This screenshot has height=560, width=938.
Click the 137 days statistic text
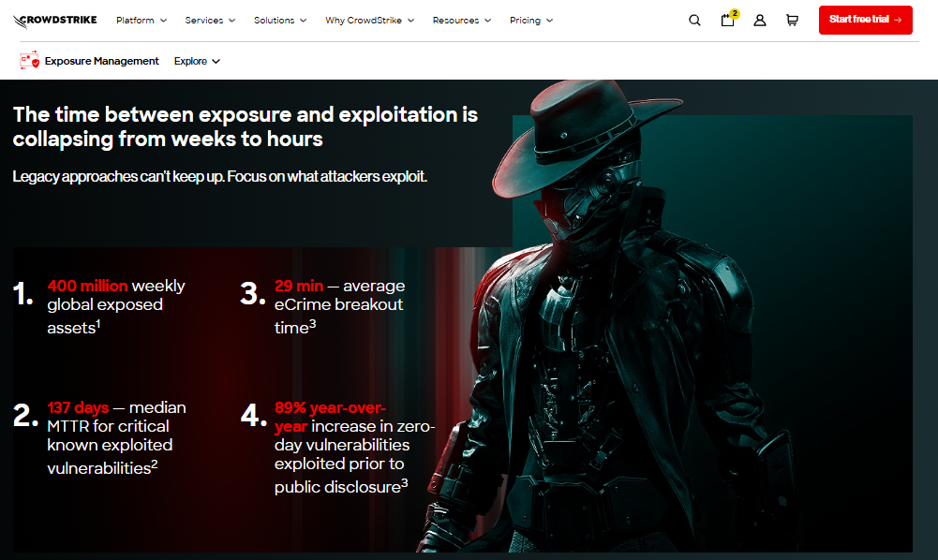tap(78, 407)
